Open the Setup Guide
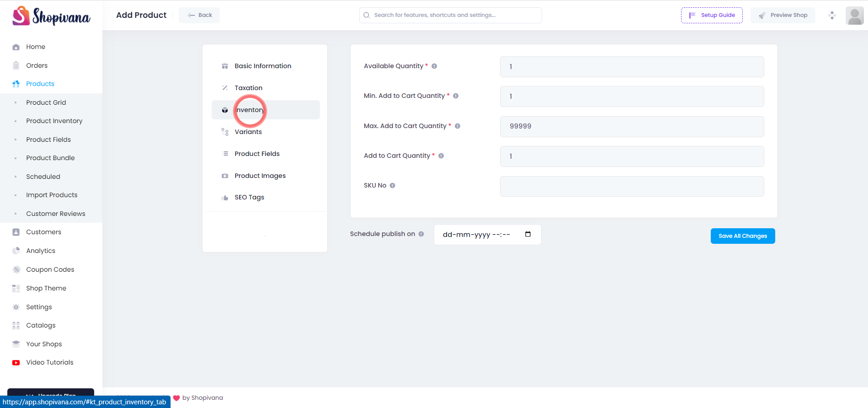The image size is (868, 408). point(712,15)
